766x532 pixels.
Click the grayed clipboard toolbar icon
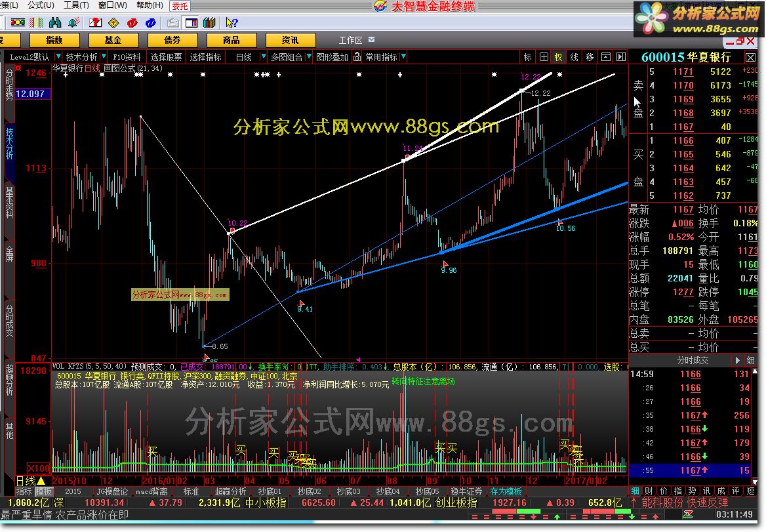[173, 22]
